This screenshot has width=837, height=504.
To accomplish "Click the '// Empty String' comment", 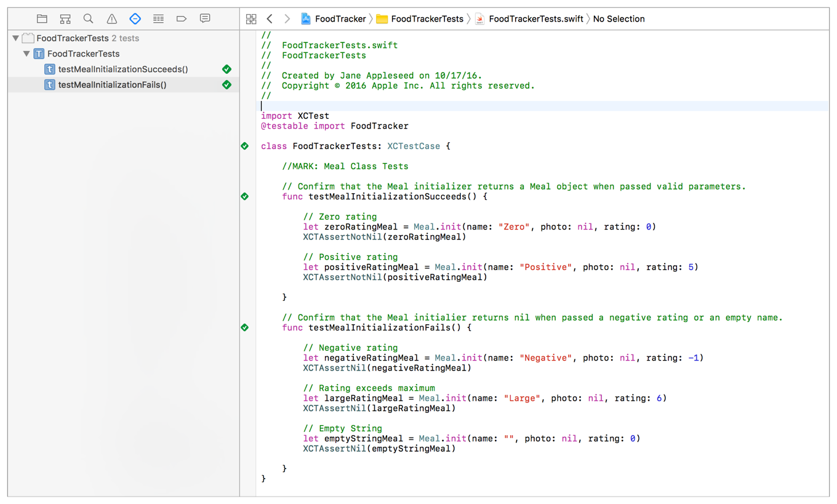I will click(342, 428).
